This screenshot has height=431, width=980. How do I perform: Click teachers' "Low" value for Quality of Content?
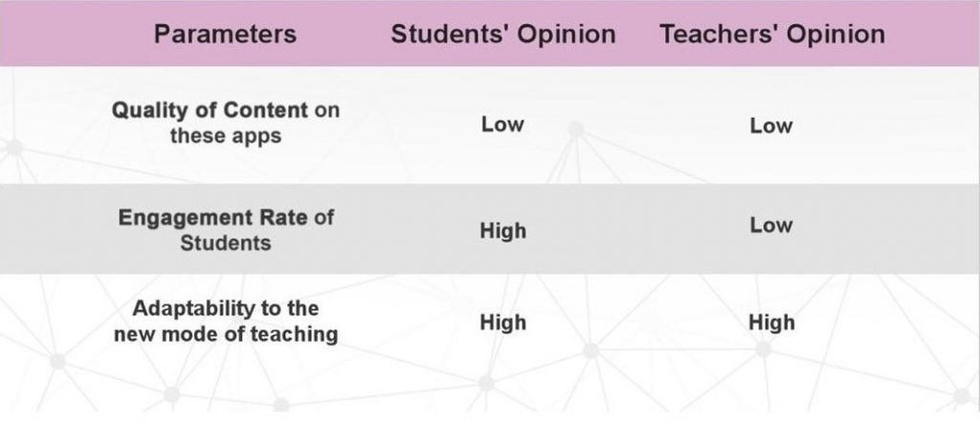pos(771,125)
